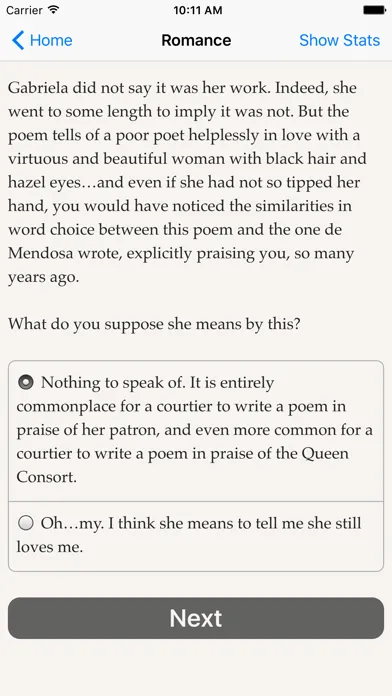Continue with the Next button
The height and width of the screenshot is (696, 392).
coord(196,618)
